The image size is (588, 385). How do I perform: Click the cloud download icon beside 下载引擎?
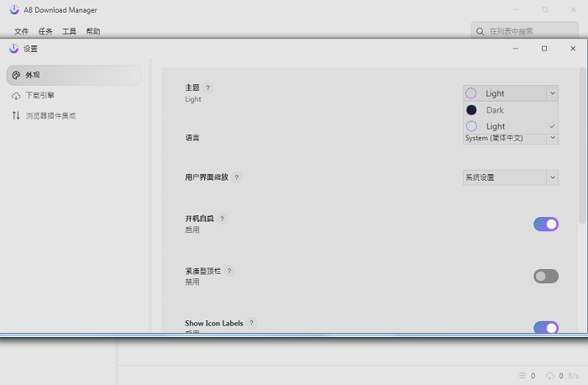click(16, 96)
